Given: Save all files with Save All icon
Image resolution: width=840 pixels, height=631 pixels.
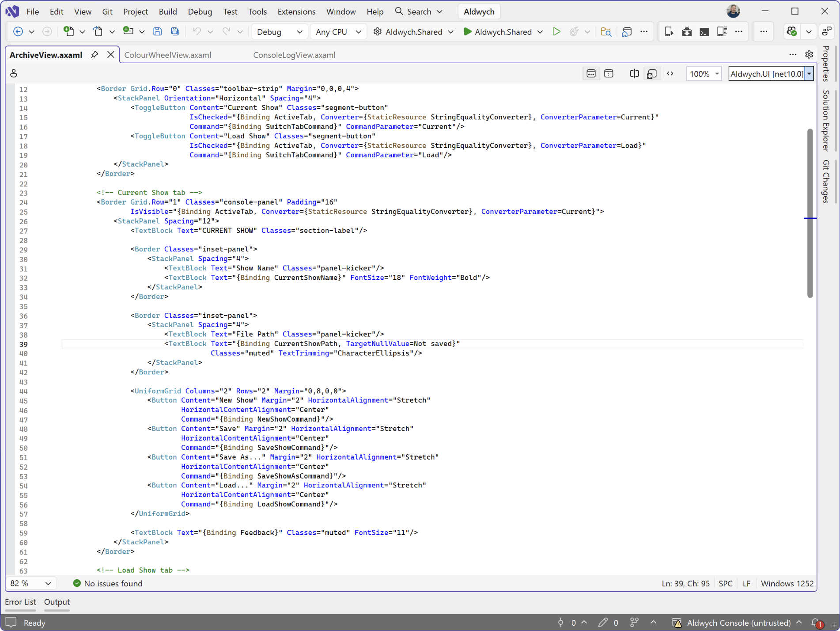Looking at the screenshot, I should [175, 31].
